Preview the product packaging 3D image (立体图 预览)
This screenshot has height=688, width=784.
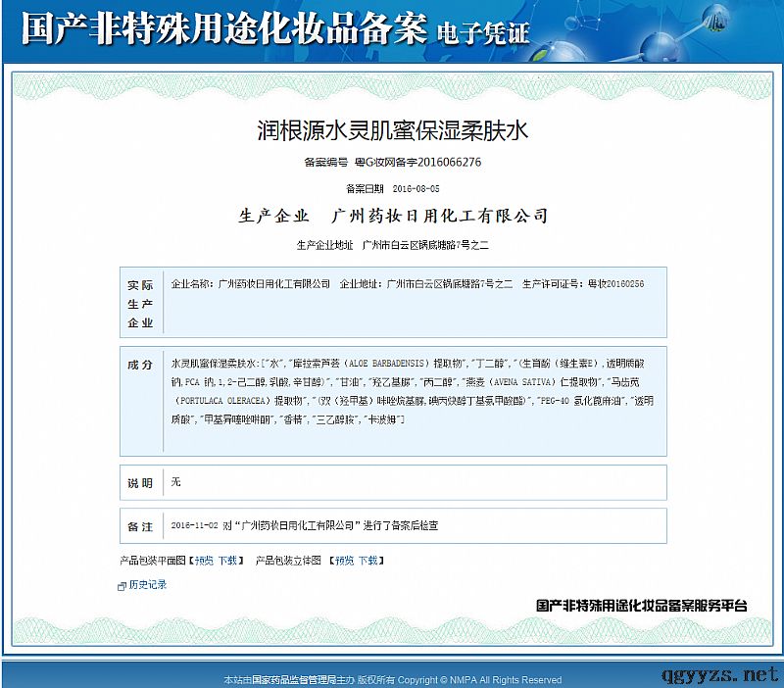[343, 561]
